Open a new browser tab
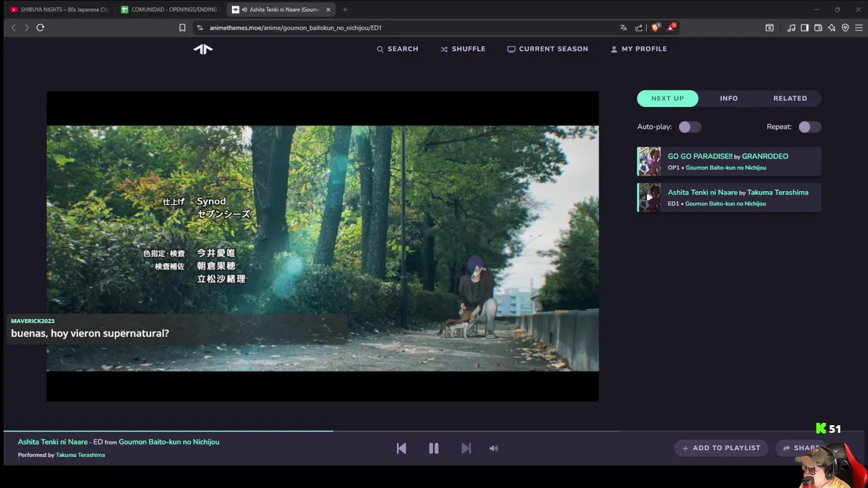The height and width of the screenshot is (488, 868). [x=344, y=9]
